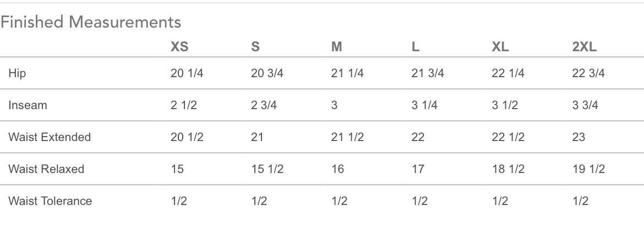Image resolution: width=644 pixels, height=227 pixels.
Task: Click the Hip row label
Action: pos(17,73)
